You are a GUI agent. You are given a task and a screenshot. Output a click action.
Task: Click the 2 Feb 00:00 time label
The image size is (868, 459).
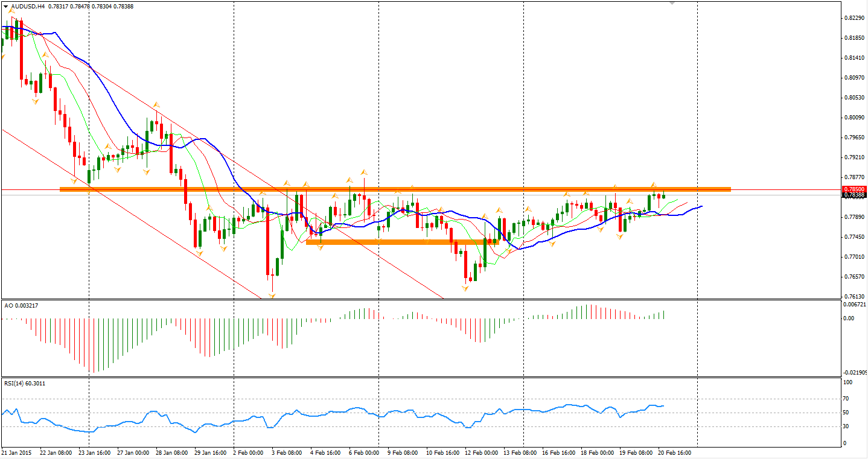point(249,452)
